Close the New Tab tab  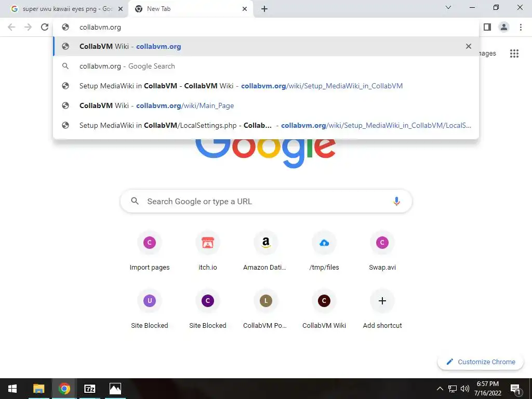click(x=245, y=9)
